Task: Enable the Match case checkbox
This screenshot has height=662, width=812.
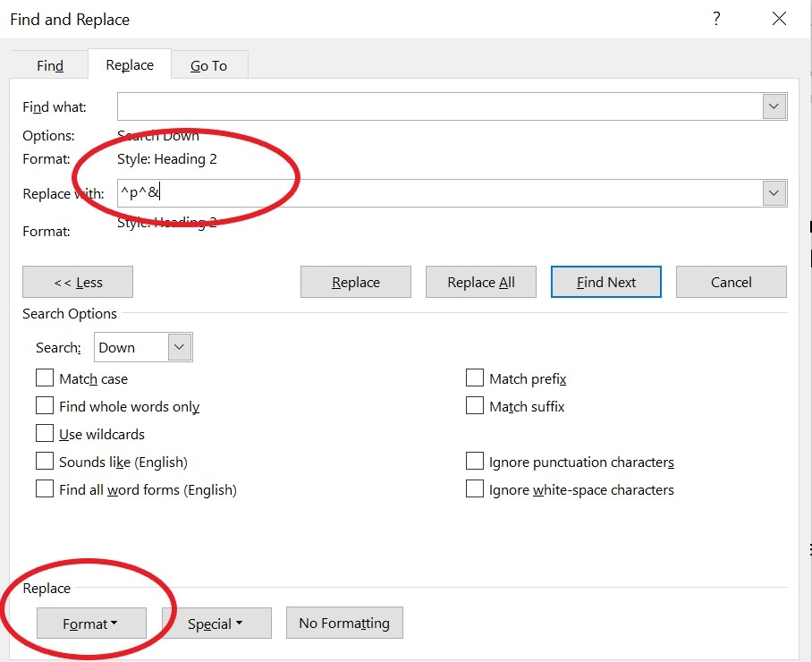Action: [x=45, y=378]
